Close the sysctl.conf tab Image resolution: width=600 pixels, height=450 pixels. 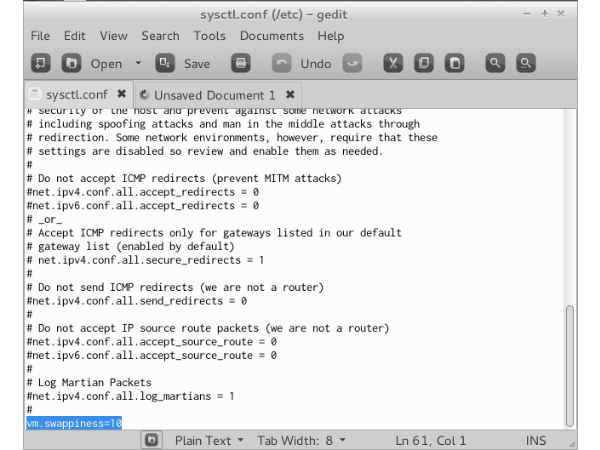point(122,94)
